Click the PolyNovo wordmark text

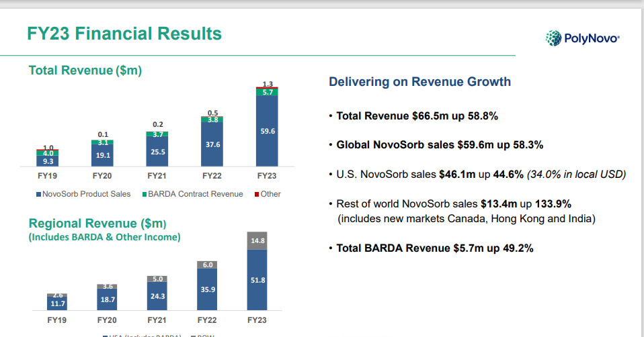(x=592, y=38)
